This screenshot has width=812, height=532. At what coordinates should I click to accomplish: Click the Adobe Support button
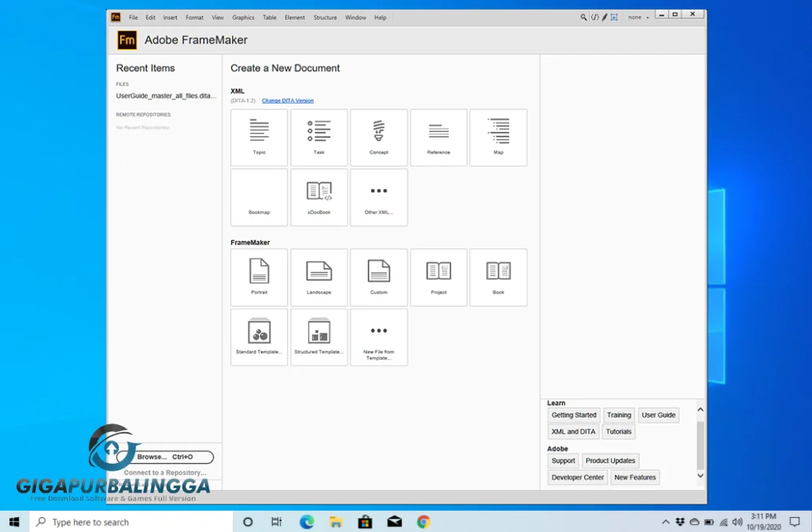(563, 460)
